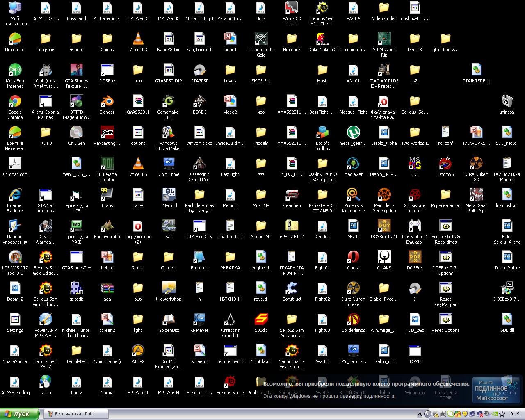The height and width of the screenshot is (420, 525).
Task: Open the Metal Gear Solid Rip icon
Action: click(476, 194)
